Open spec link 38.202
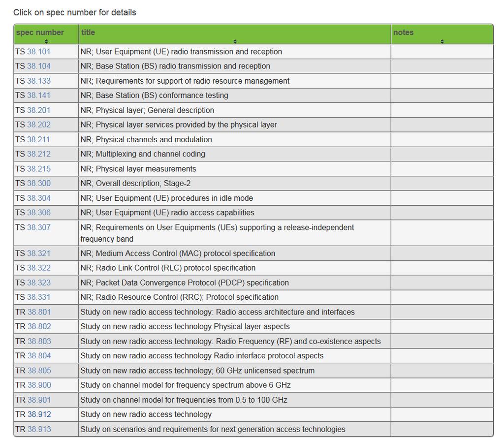This screenshot has height=442, width=504. tap(38, 125)
